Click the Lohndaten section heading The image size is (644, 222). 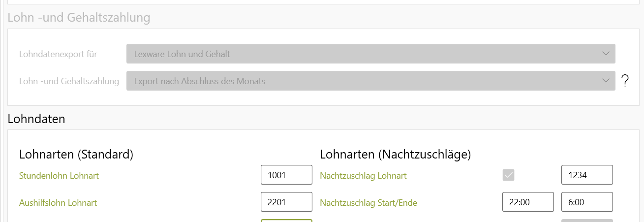pyautogui.click(x=36, y=119)
